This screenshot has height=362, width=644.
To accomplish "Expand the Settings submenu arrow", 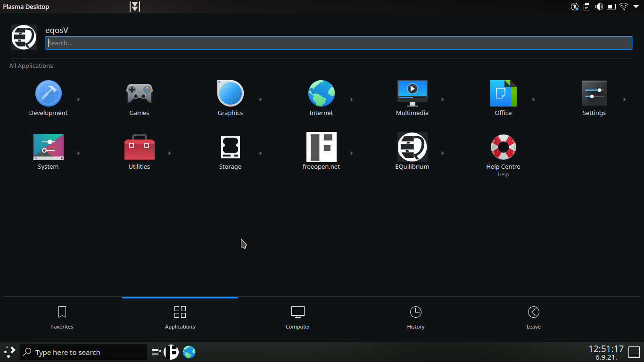I will (625, 99).
